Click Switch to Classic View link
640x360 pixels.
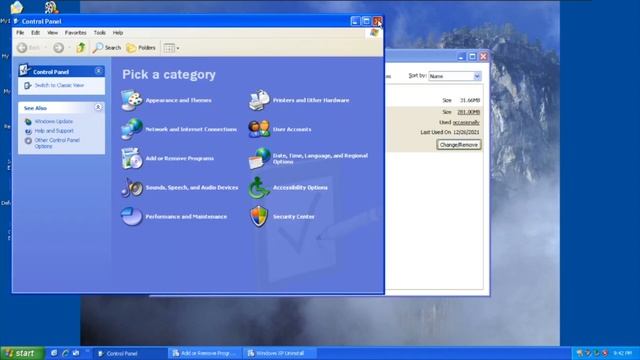coord(59,85)
